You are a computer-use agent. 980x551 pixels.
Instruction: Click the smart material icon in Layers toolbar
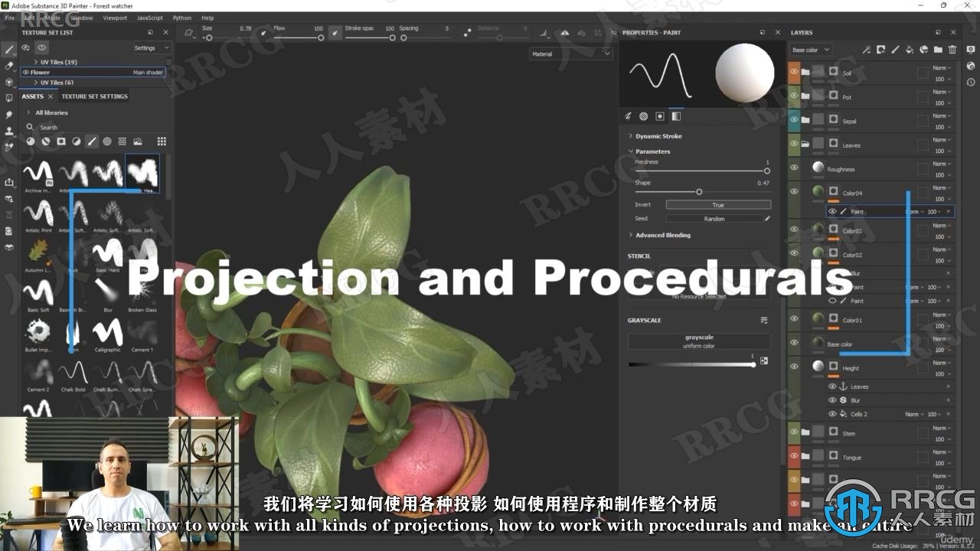pyautogui.click(x=923, y=50)
